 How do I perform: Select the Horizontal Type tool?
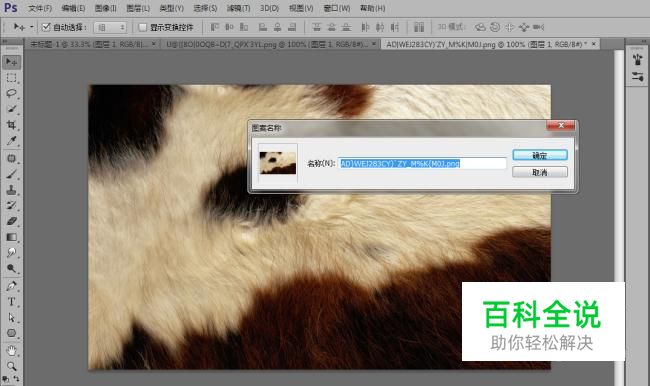point(12,302)
